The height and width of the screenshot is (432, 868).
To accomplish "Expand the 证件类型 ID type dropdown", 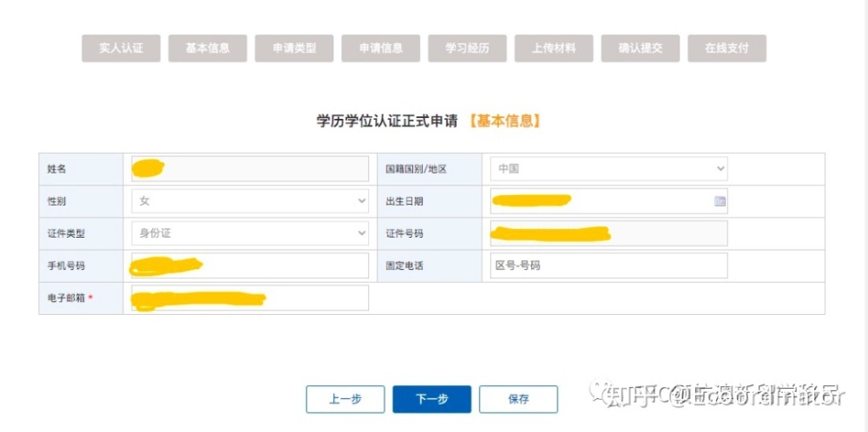I will point(250,233).
